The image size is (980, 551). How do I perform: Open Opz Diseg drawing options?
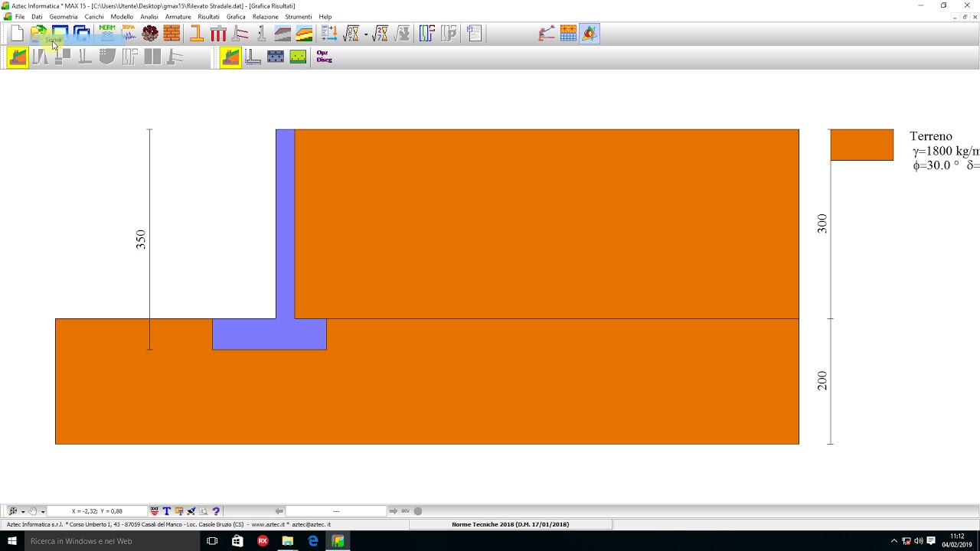pyautogui.click(x=324, y=57)
